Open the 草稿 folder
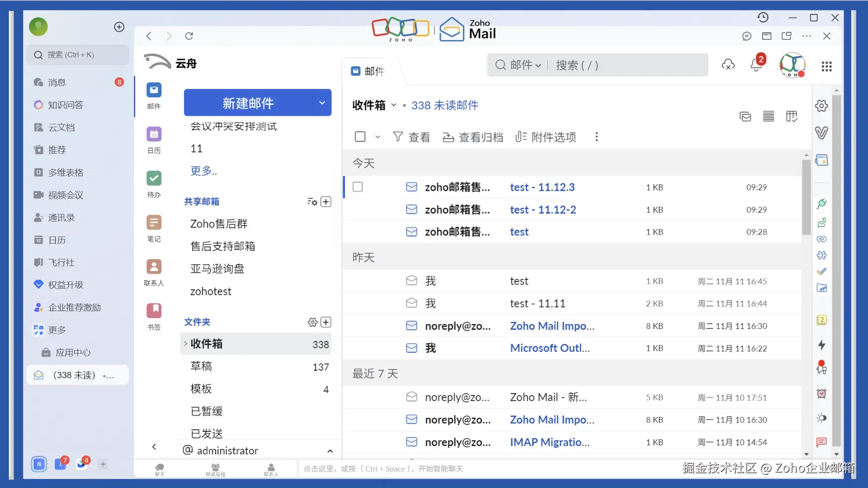Viewport: 868px width, 488px height. (257, 366)
